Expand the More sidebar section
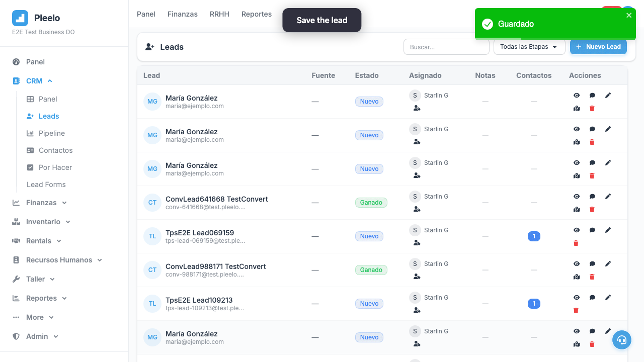 tap(33, 317)
